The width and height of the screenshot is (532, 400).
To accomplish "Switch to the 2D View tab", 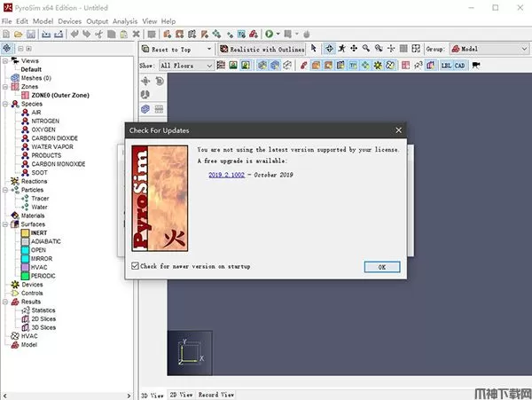I will [x=181, y=395].
